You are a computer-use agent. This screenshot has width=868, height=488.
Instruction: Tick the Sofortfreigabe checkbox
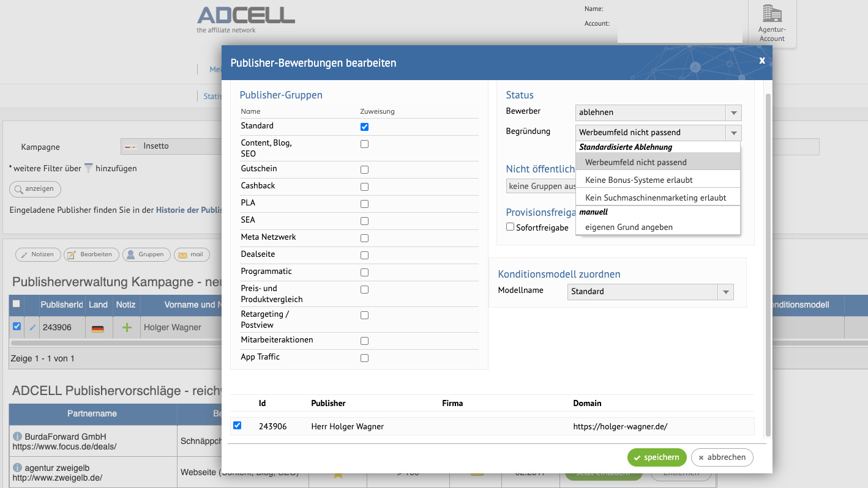[x=511, y=227]
